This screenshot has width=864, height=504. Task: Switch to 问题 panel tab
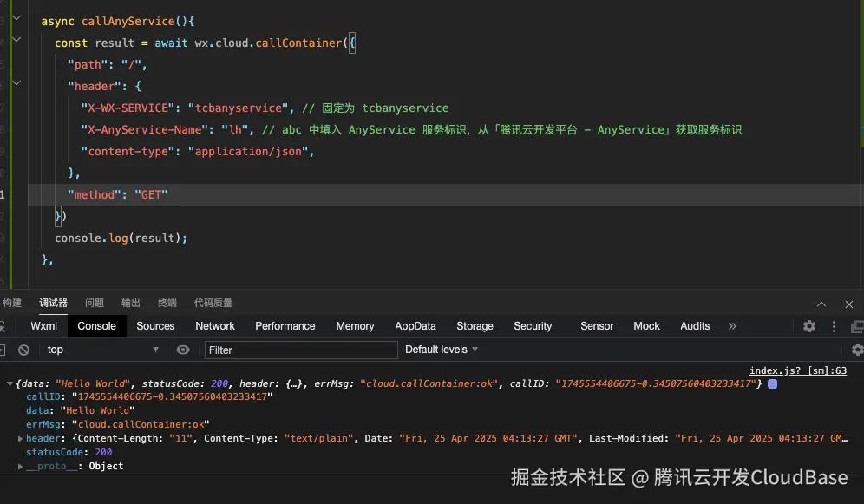pyautogui.click(x=95, y=303)
